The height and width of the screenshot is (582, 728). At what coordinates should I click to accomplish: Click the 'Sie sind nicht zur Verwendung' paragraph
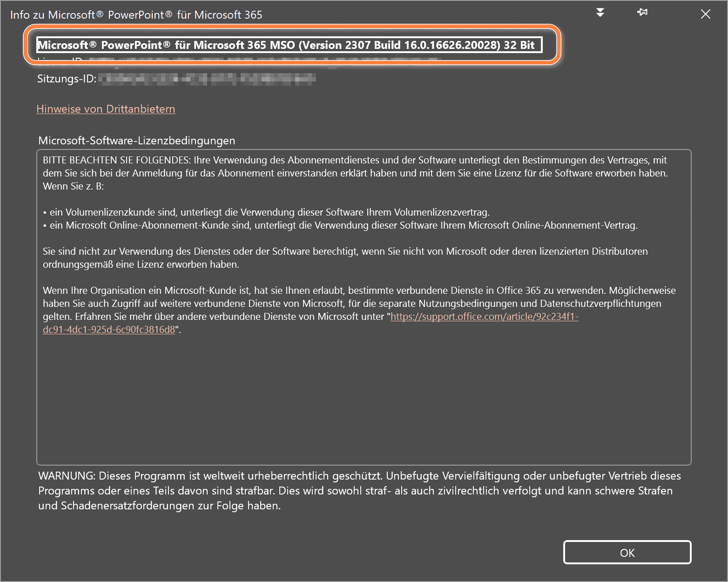[x=345, y=258]
